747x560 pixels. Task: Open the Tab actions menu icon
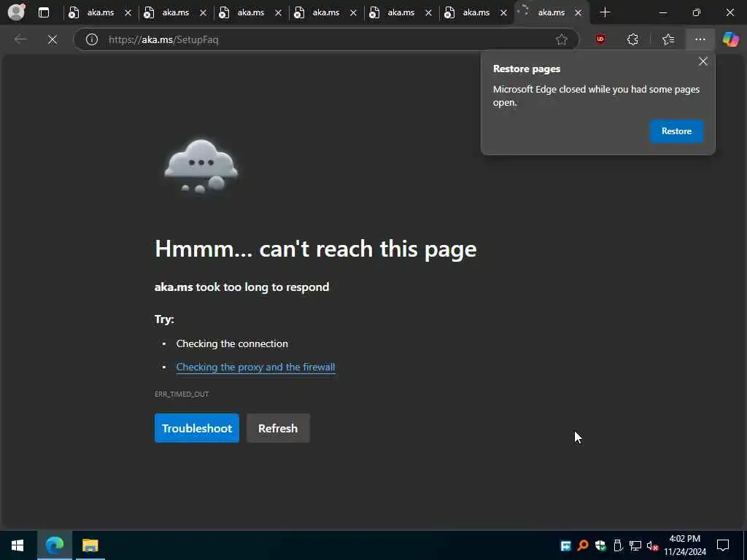43,12
